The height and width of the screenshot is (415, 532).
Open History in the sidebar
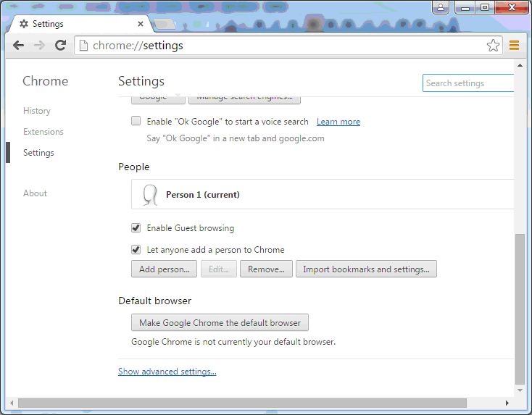coord(37,111)
